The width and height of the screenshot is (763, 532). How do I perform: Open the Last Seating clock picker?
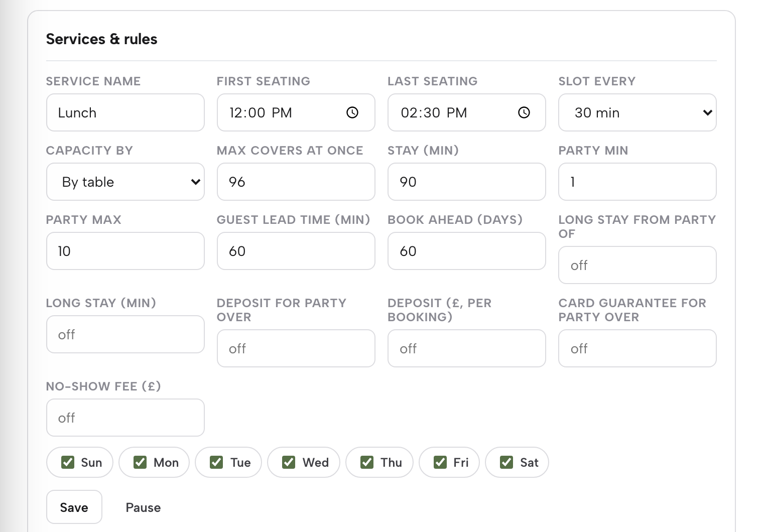524,112
